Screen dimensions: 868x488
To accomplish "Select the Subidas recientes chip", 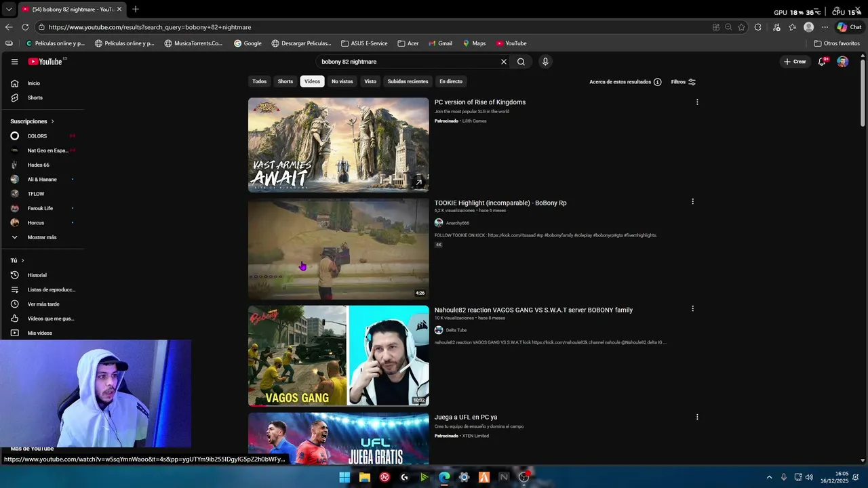I will click(x=408, y=81).
